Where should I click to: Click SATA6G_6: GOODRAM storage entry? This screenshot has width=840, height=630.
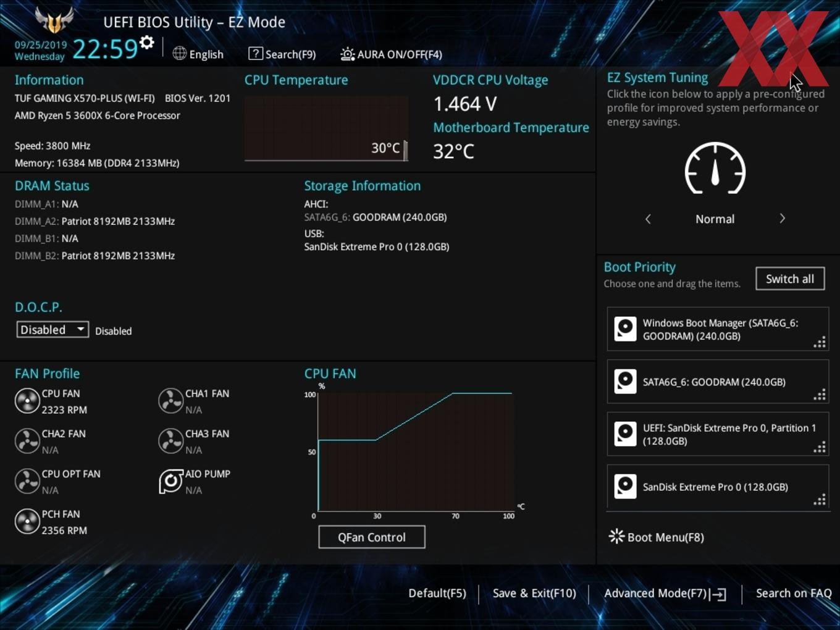click(x=376, y=217)
